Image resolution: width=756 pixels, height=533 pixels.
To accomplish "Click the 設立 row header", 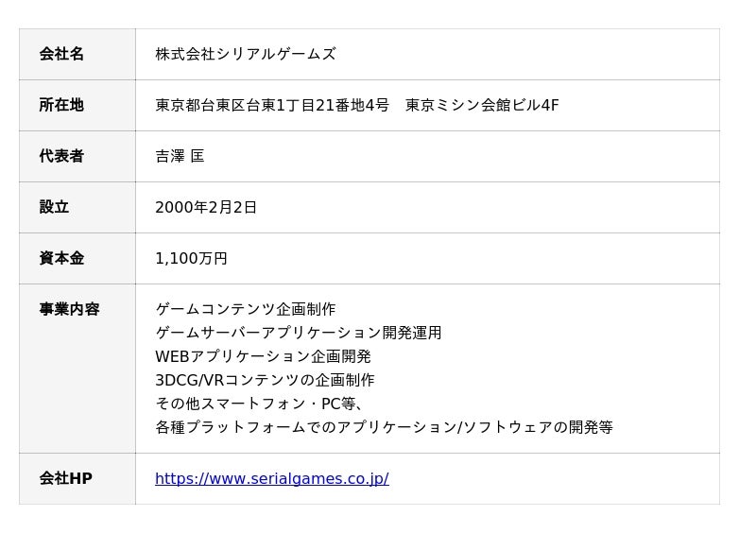I will pyautogui.click(x=54, y=207).
